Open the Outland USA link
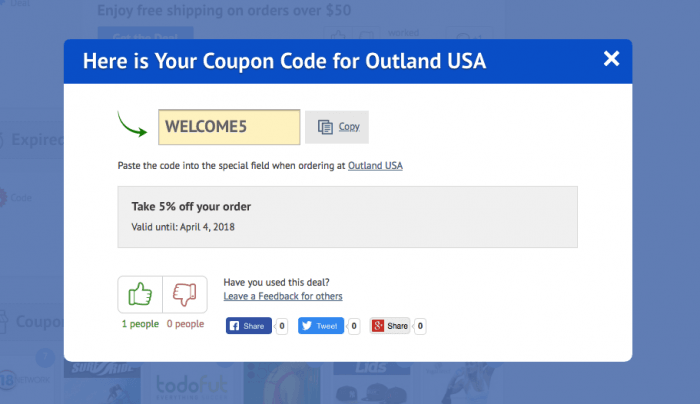Viewport: 700px width, 404px height. coord(375,166)
